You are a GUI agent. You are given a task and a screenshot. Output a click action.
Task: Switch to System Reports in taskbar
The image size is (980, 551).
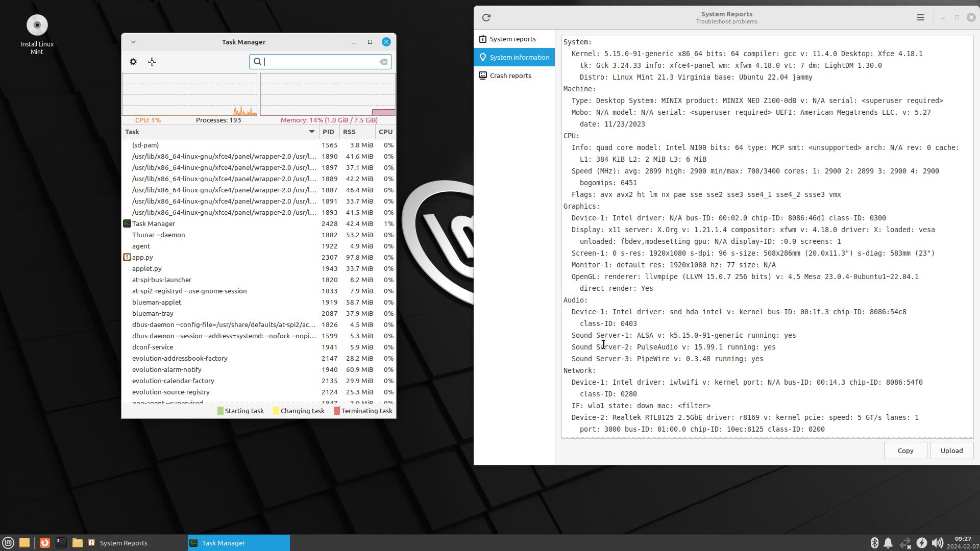tap(136, 543)
